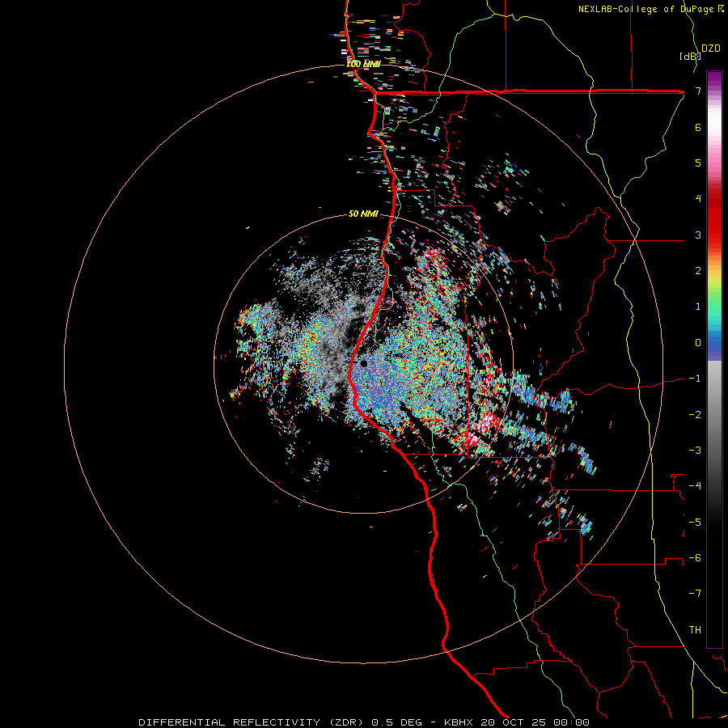Click the 2 value on color scale
The width and height of the screenshot is (728, 728).
click(x=698, y=271)
